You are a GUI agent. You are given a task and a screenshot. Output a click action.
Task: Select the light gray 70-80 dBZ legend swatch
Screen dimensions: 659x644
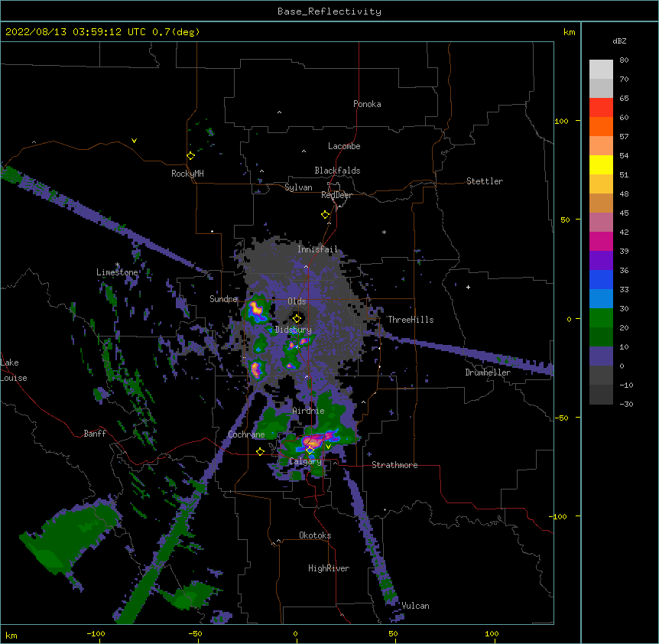tap(601, 70)
